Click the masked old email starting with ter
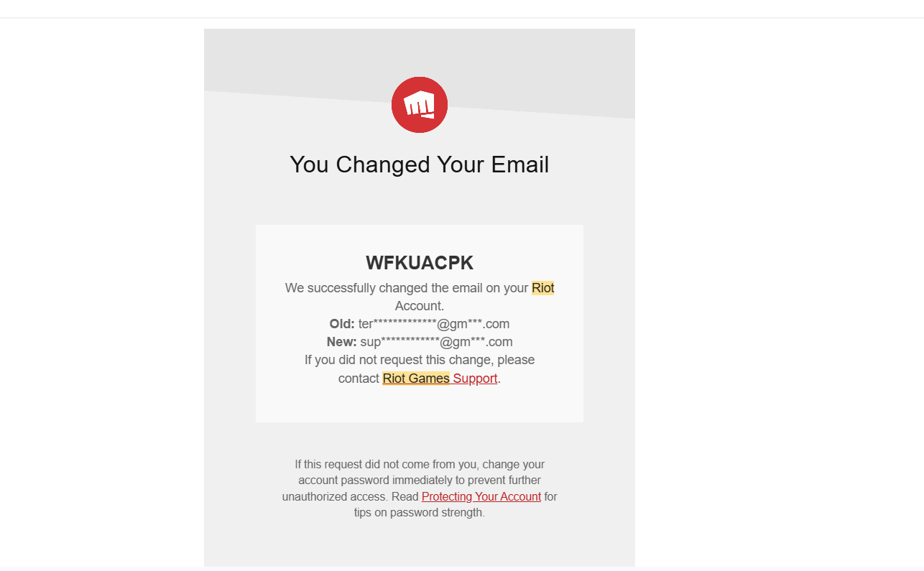The height and width of the screenshot is (571, 924). (434, 324)
